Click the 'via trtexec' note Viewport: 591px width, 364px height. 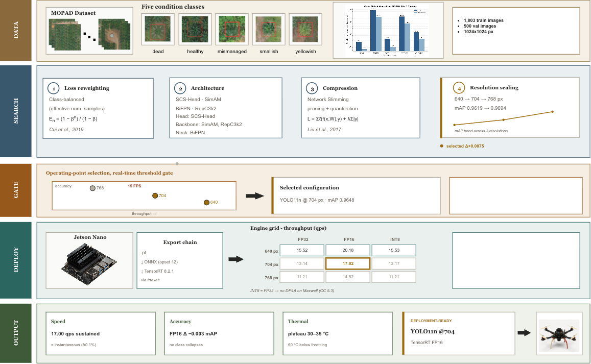tap(150, 280)
